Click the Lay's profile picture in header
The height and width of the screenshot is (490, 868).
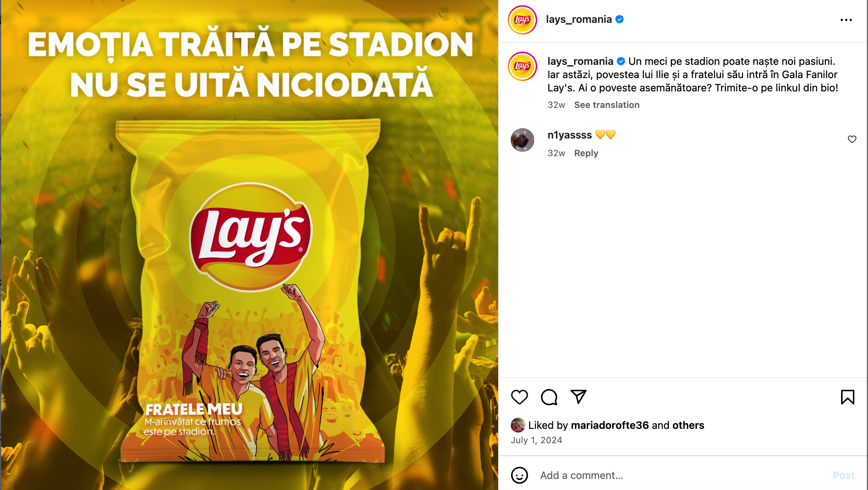click(522, 20)
